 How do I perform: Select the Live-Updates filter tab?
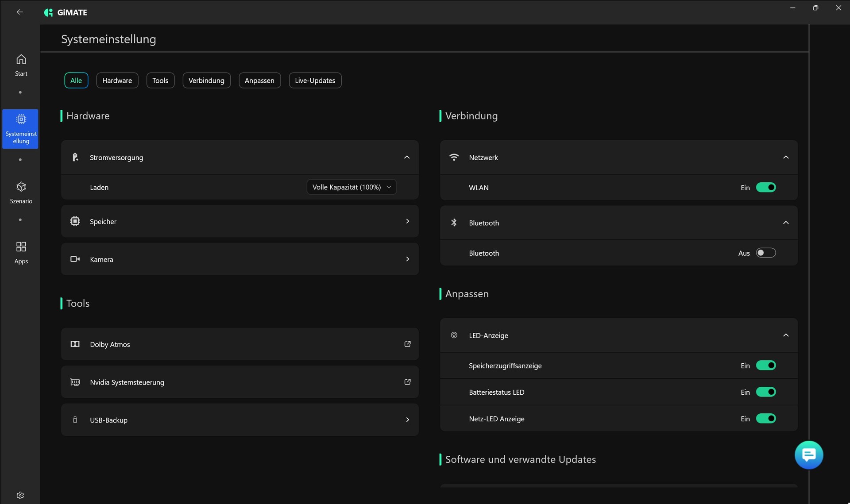pyautogui.click(x=315, y=81)
